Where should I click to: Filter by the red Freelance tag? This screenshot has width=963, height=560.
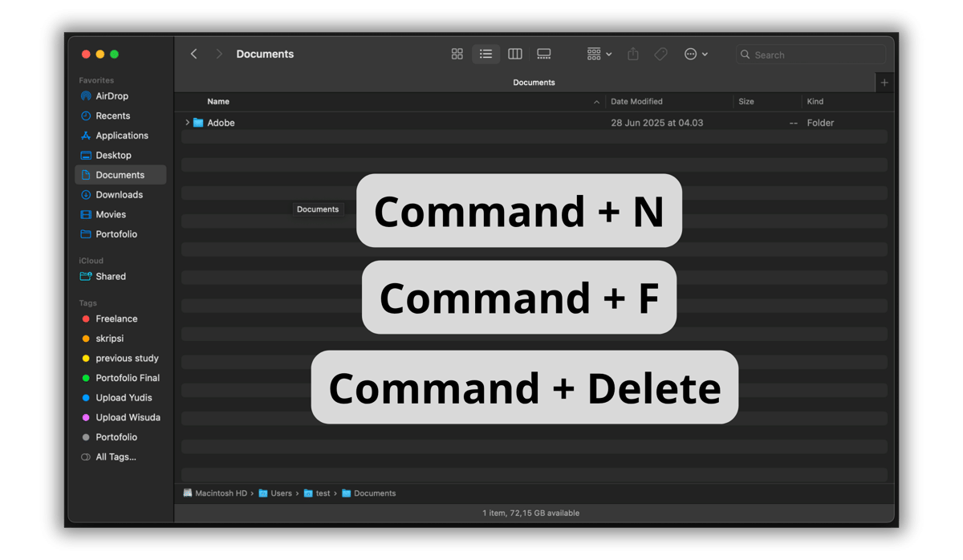click(x=116, y=319)
